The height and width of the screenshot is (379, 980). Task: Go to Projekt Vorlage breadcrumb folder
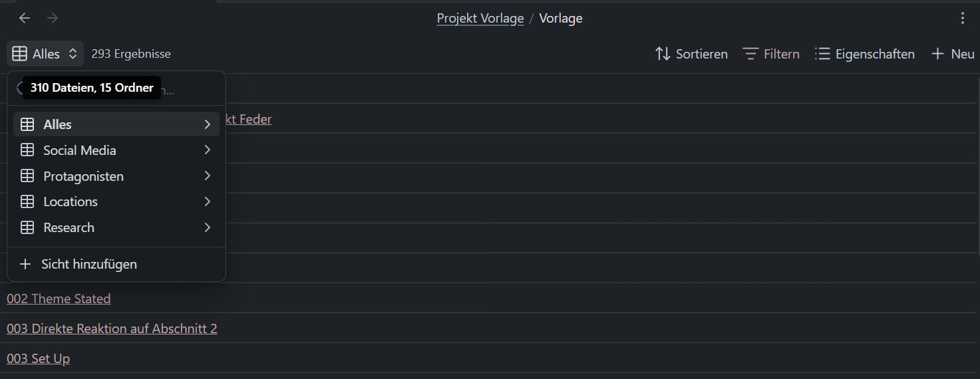point(480,18)
